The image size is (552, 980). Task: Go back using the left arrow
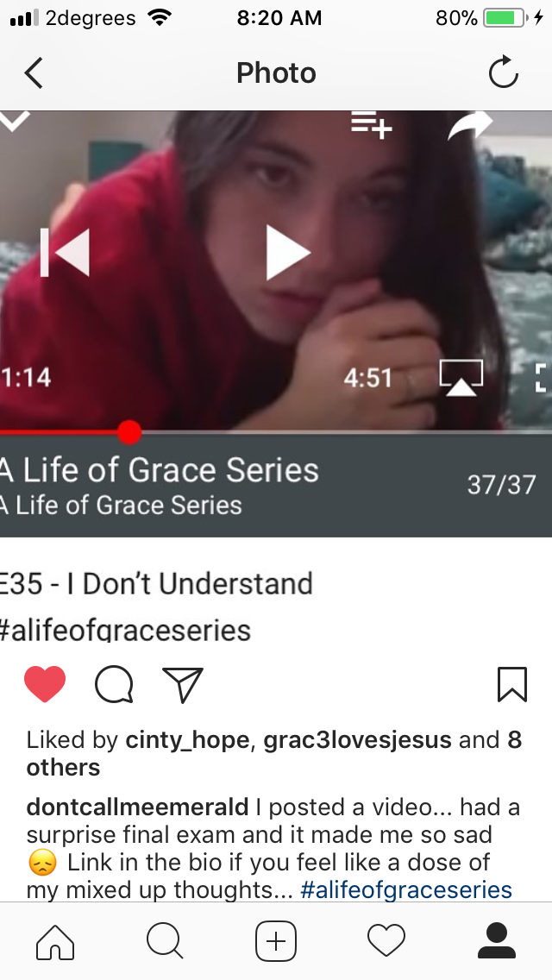34,73
